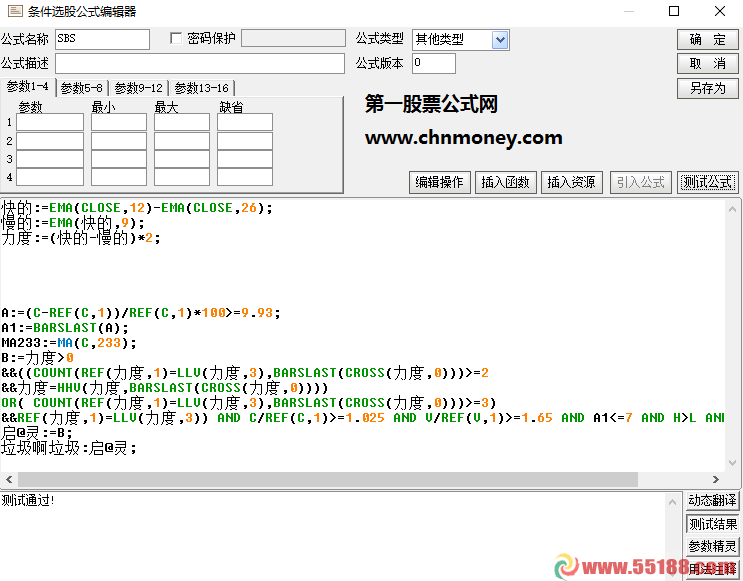Click the code editor scroll down arrow
Screen dimensions: 743x581
click(x=732, y=463)
